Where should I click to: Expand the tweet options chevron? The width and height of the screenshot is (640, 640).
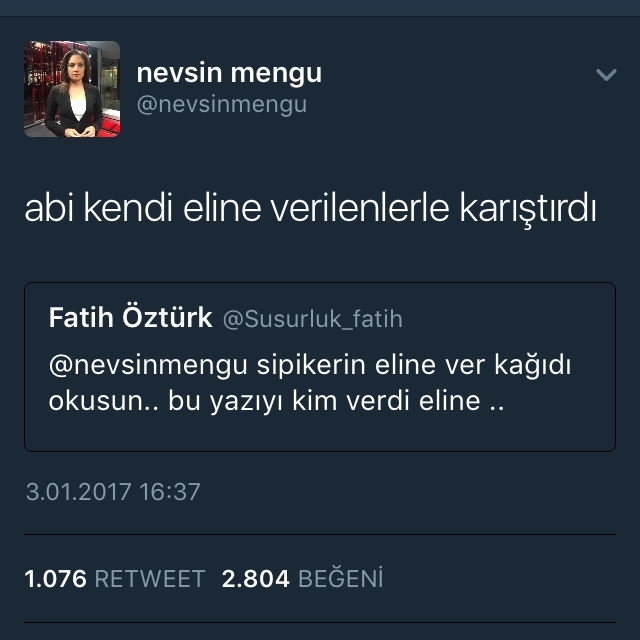click(606, 75)
